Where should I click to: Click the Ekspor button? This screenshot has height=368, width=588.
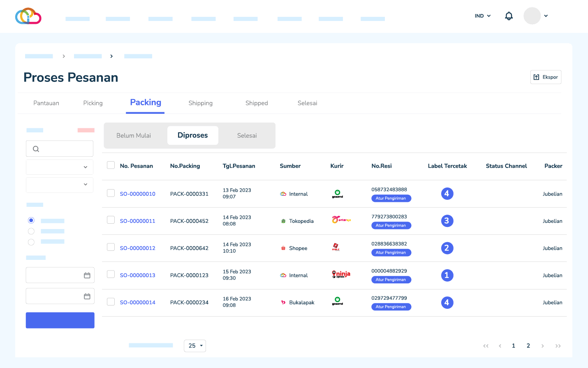pos(546,77)
